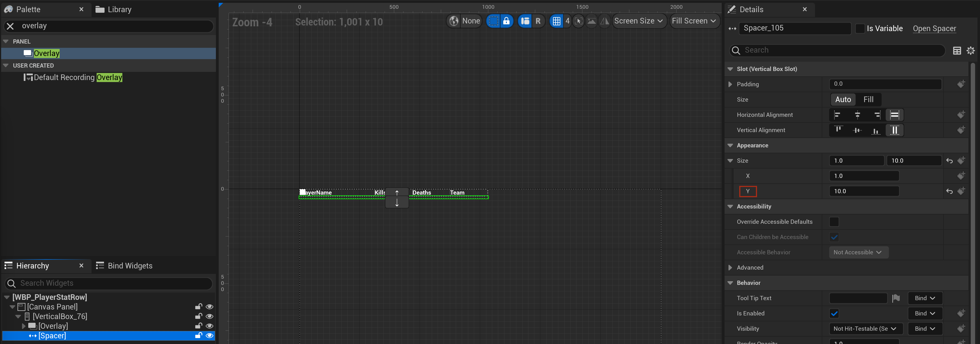980x344 pixels.
Task: Click the zoom-to-fit selection cursor icon
Action: [578, 21]
